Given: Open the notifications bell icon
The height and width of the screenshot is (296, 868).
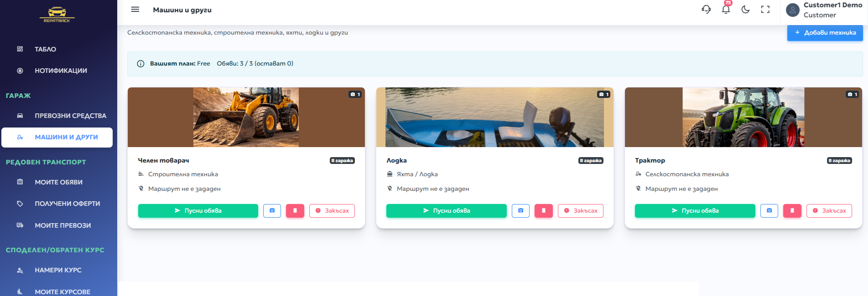Looking at the screenshot, I should 726,9.
